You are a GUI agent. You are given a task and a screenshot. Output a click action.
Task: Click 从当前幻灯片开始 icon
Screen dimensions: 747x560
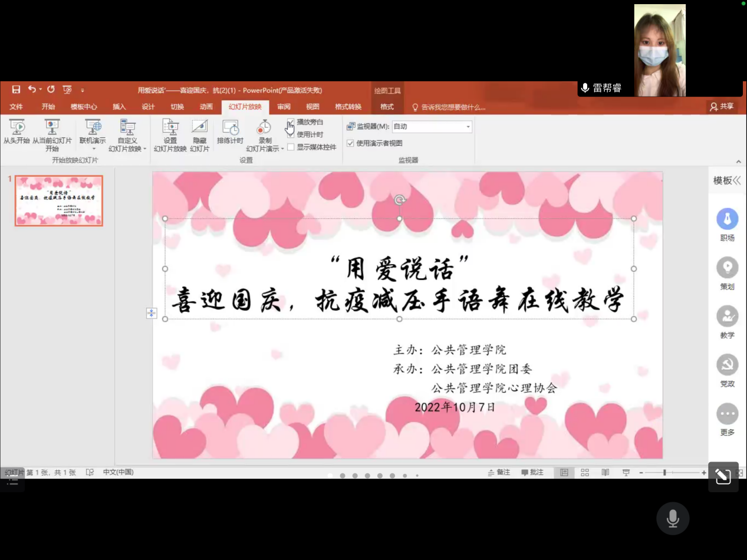tap(52, 127)
